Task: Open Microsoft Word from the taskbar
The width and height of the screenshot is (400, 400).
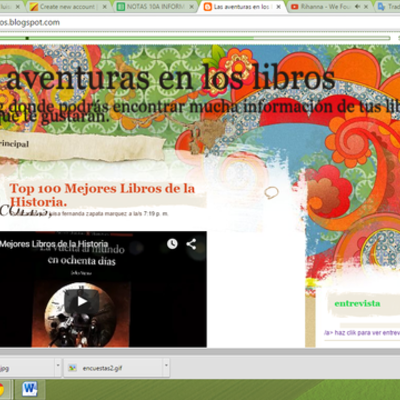Action: click(x=30, y=389)
